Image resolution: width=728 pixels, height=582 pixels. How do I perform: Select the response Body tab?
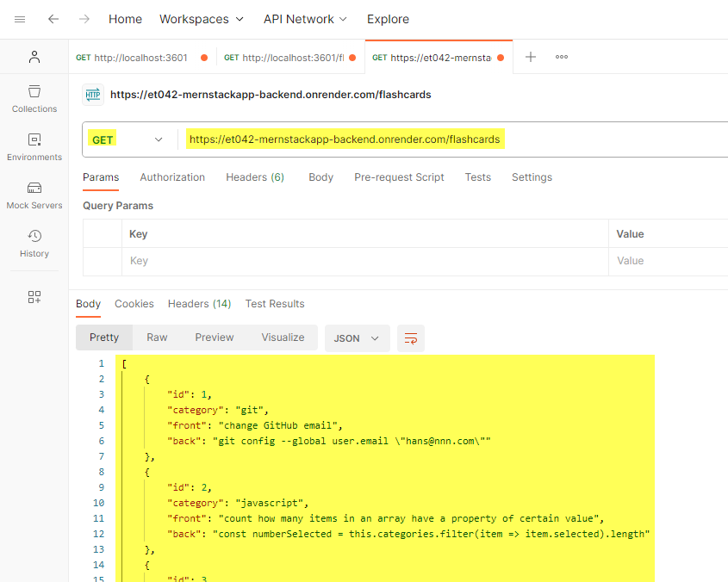point(88,304)
